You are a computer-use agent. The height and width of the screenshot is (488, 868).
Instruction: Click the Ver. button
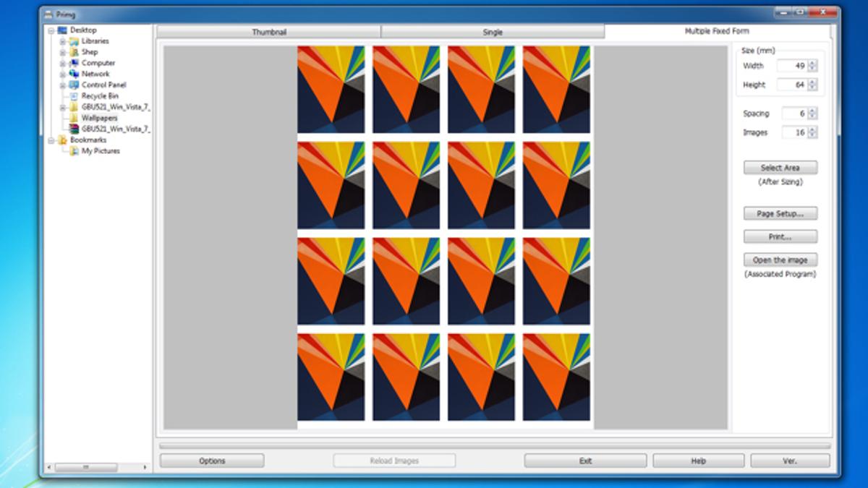790,461
